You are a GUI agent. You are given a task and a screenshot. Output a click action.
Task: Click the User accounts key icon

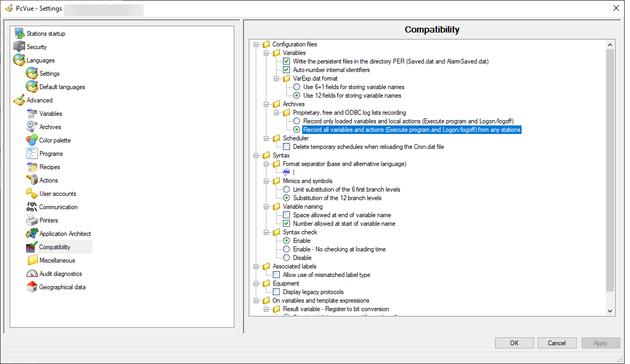(31, 194)
